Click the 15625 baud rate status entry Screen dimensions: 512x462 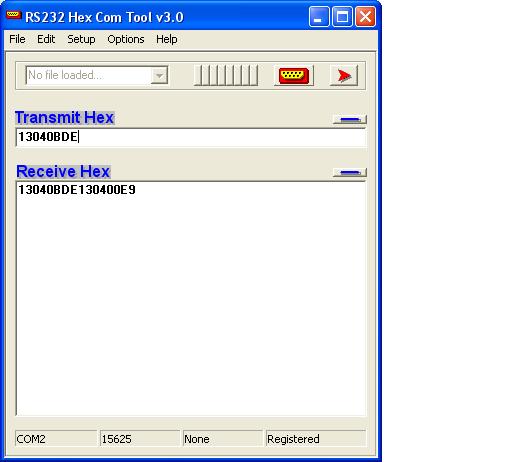tap(140, 439)
